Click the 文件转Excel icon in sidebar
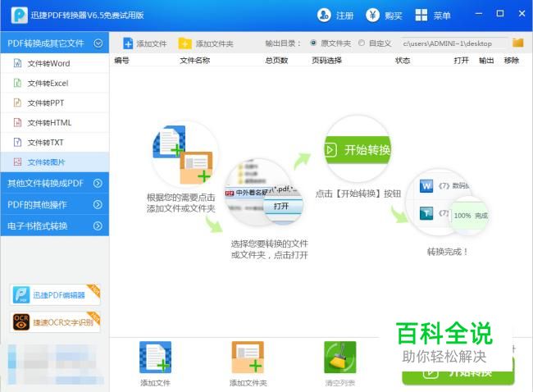The width and height of the screenshot is (533, 392). point(17,83)
